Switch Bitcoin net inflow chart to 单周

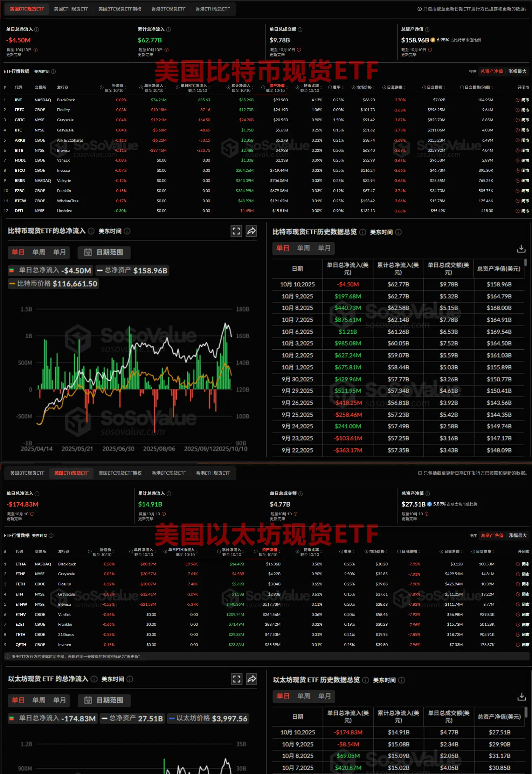[39, 252]
